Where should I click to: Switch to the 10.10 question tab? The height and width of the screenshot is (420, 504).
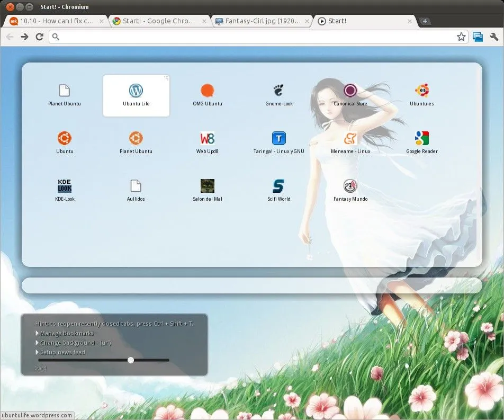[x=56, y=21]
